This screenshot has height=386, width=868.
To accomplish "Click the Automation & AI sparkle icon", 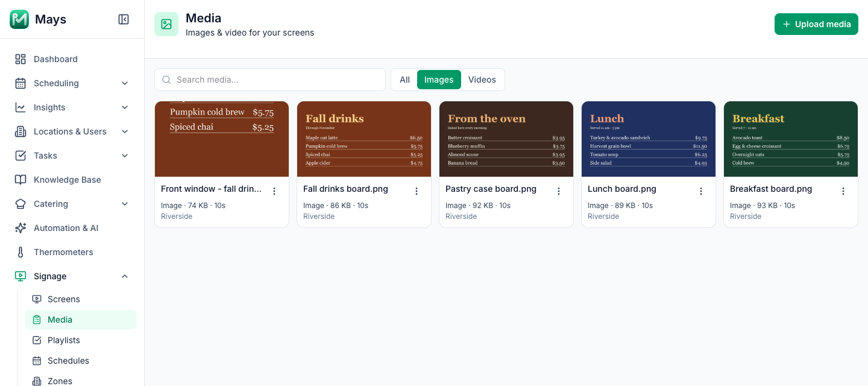I will [20, 228].
